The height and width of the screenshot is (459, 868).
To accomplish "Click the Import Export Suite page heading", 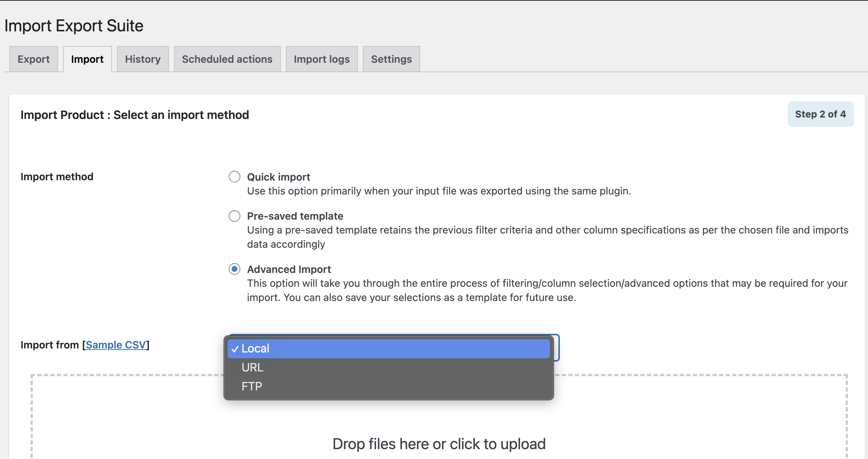I will click(74, 26).
